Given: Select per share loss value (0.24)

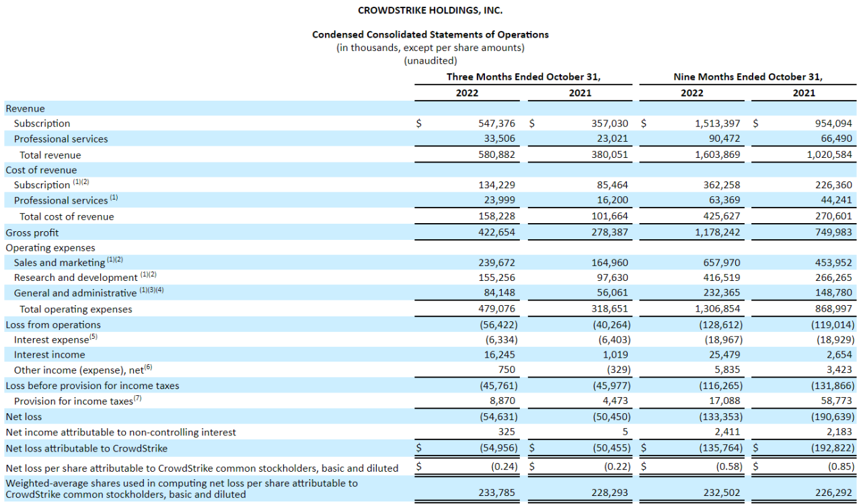Looking at the screenshot, I should pyautogui.click(x=503, y=467).
